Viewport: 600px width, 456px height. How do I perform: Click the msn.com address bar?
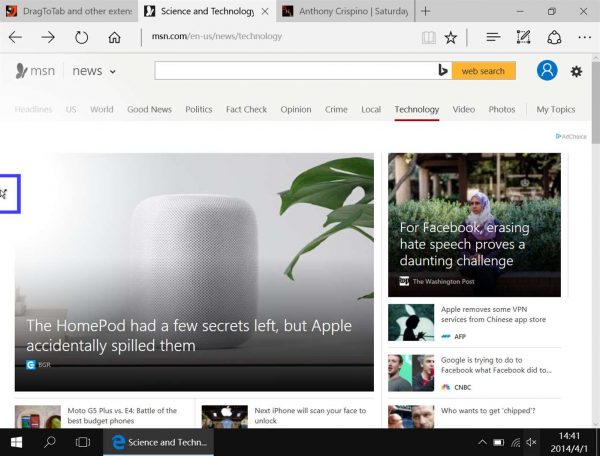(281, 37)
